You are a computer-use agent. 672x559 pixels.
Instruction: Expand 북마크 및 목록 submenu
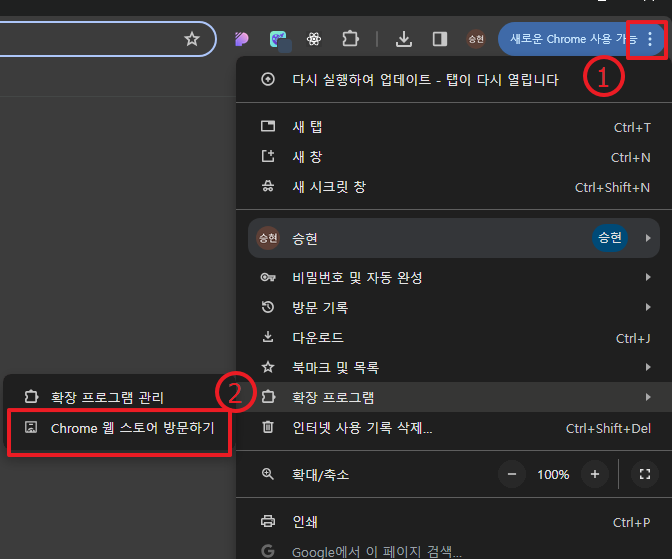pyautogui.click(x=454, y=367)
